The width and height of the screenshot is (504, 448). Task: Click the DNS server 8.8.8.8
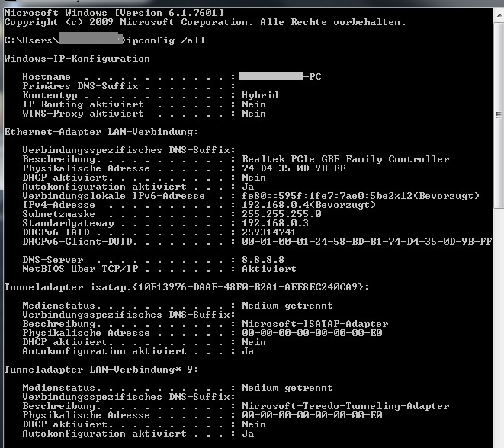[x=263, y=260]
